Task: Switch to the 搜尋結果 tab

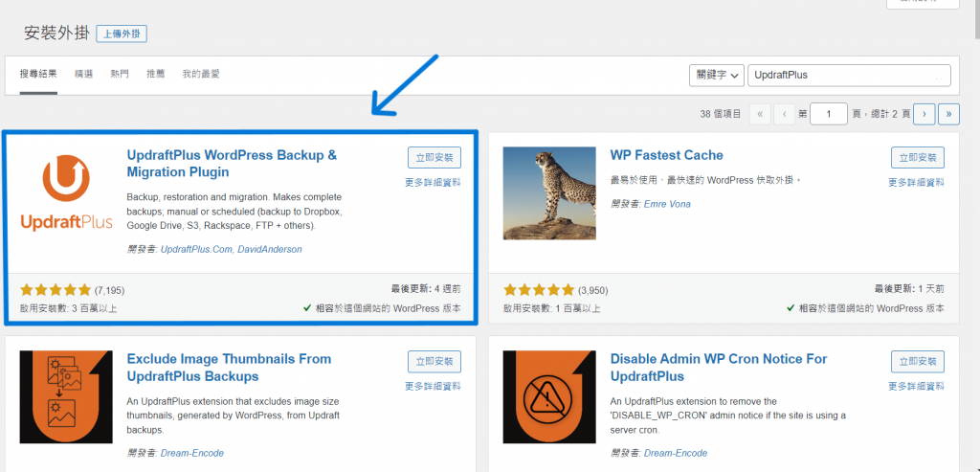Action: coord(38,74)
